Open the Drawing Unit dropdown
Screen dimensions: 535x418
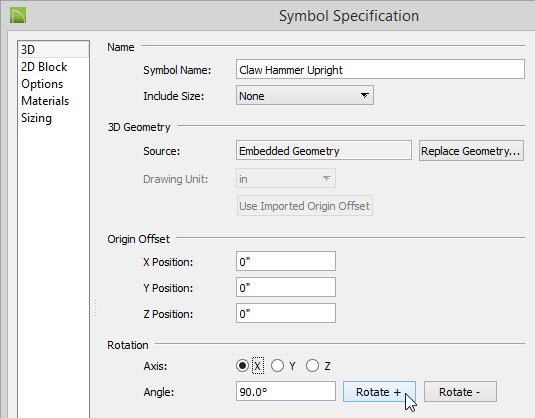coord(286,178)
